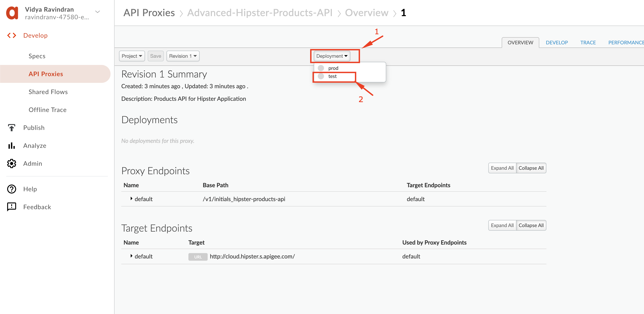644x314 pixels.
Task: Click the Help question mark icon
Action: (x=11, y=189)
